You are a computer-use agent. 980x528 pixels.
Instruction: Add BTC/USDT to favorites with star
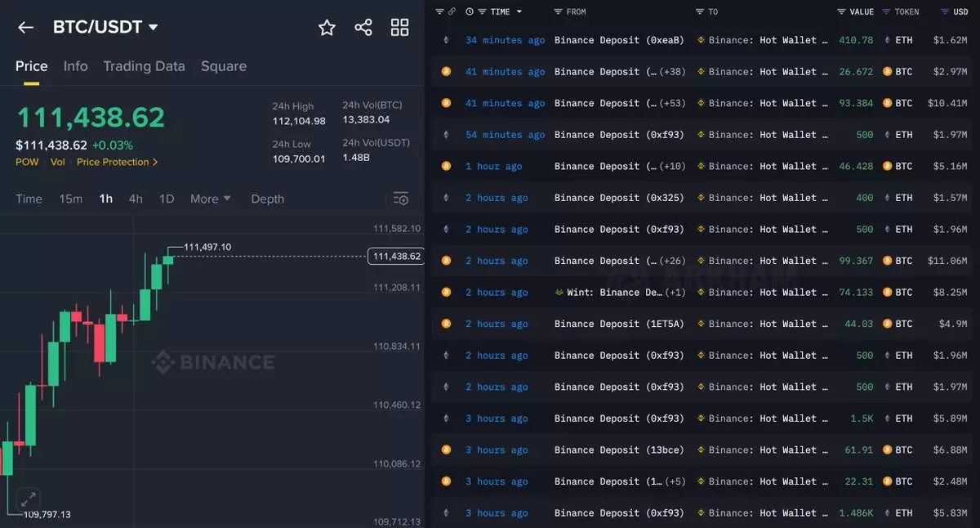(x=327, y=28)
